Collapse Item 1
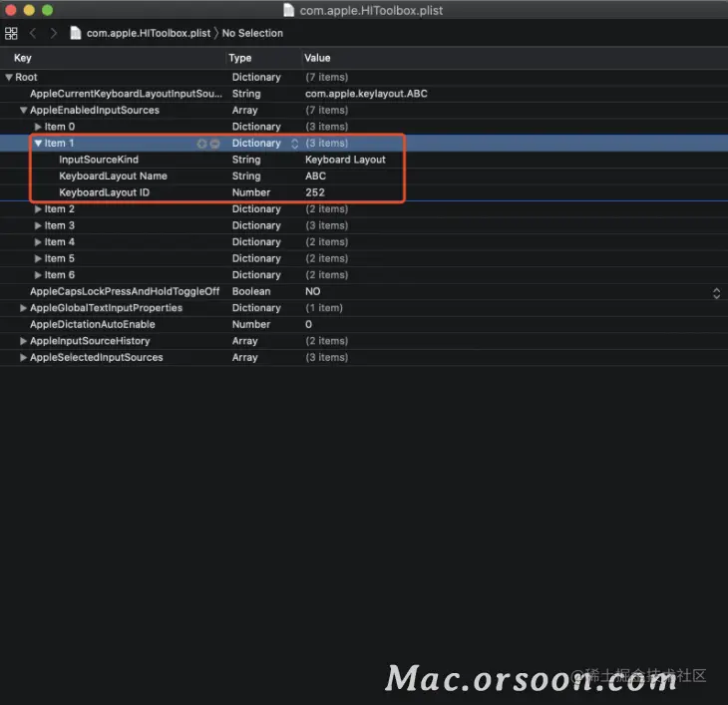The height and width of the screenshot is (705, 728). 38,144
